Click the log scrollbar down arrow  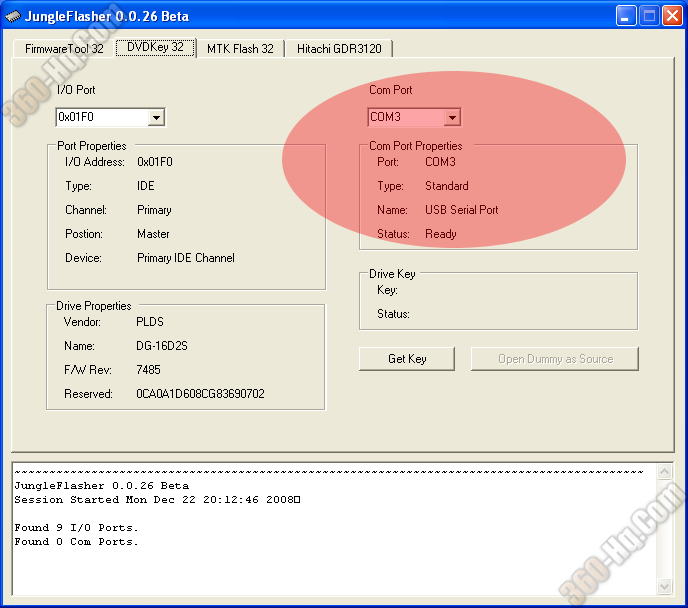pos(665,586)
